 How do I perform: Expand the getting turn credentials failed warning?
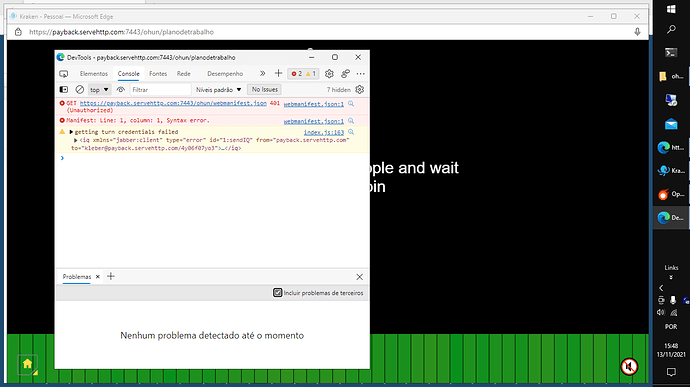coord(71,132)
